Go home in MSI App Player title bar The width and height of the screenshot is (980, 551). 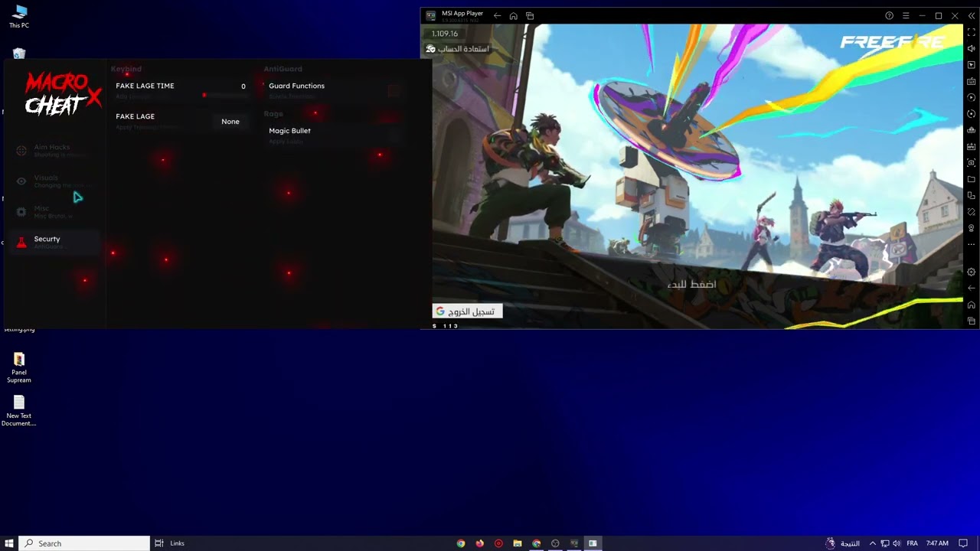coord(513,15)
